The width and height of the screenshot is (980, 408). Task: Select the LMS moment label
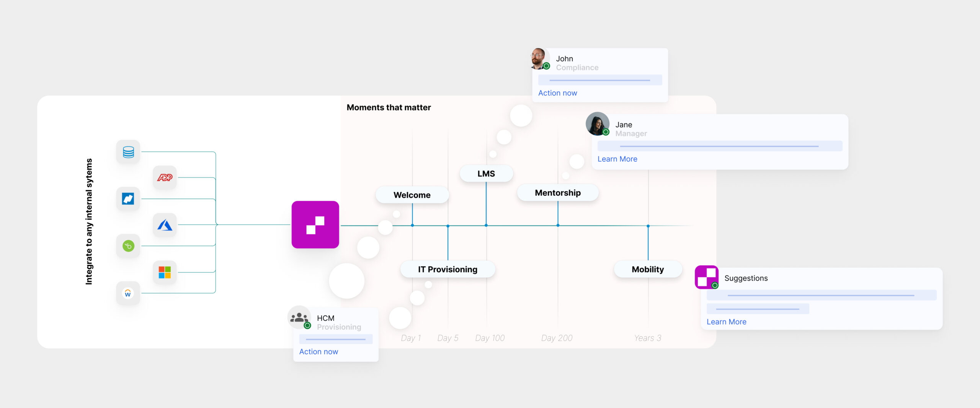pos(486,174)
